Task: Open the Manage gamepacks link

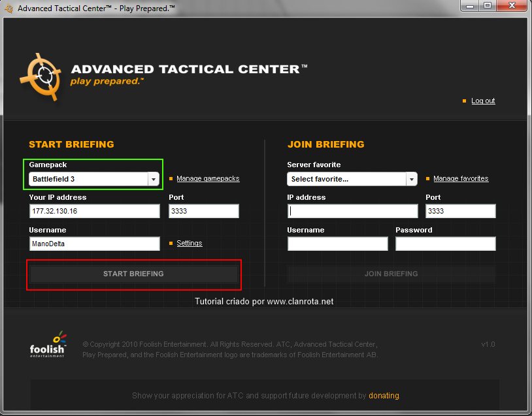Action: click(x=208, y=178)
